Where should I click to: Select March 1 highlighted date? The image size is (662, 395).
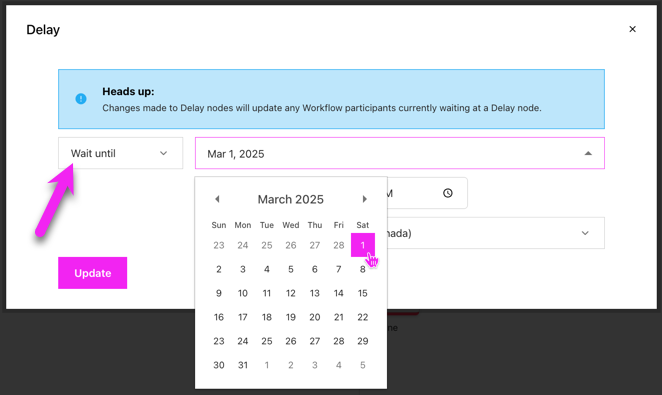[x=363, y=245]
